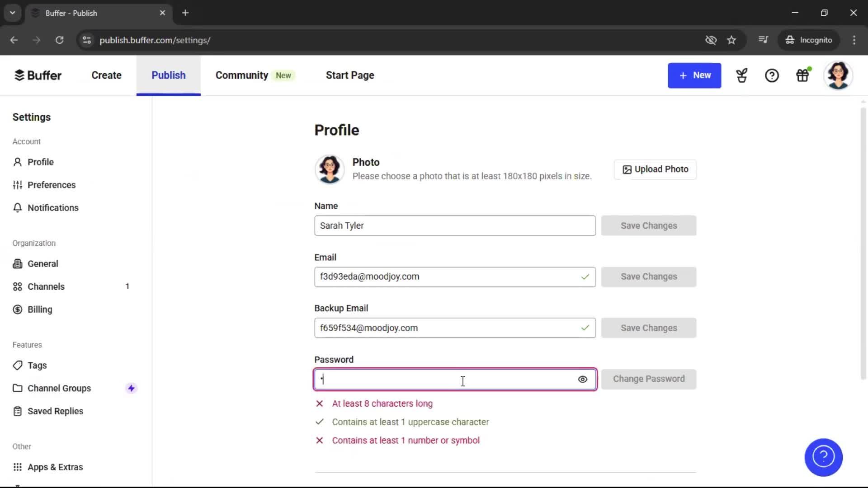Click the Notifications bell icon in sidebar

pyautogui.click(x=17, y=207)
